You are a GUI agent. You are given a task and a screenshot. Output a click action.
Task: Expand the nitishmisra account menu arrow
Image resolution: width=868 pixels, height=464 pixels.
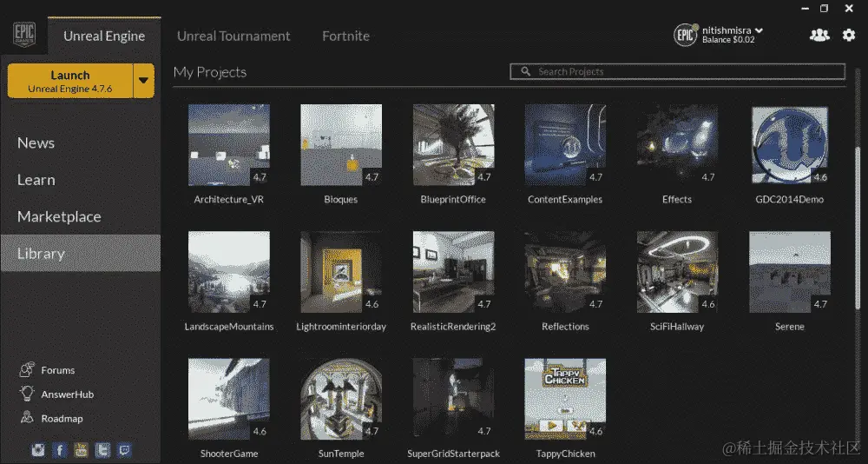(x=759, y=30)
